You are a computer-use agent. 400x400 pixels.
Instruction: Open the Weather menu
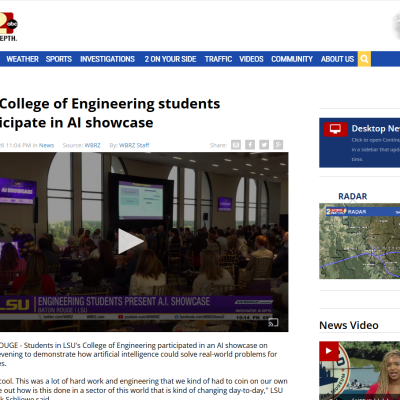point(22,59)
